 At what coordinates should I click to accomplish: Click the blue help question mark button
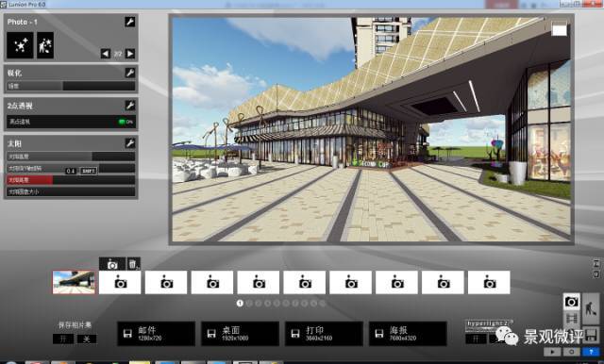(591, 352)
